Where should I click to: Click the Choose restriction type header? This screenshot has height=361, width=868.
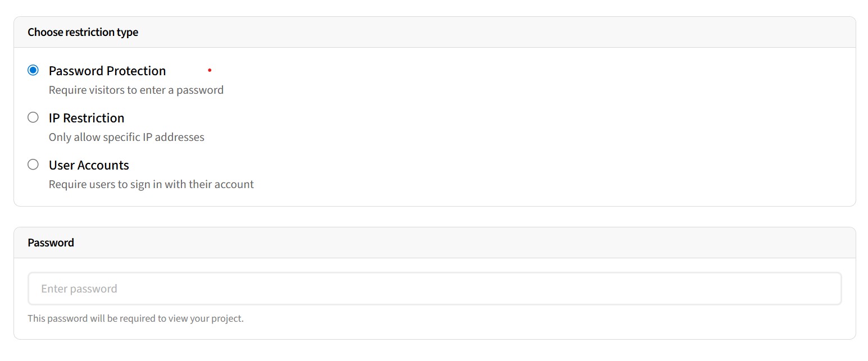(83, 32)
